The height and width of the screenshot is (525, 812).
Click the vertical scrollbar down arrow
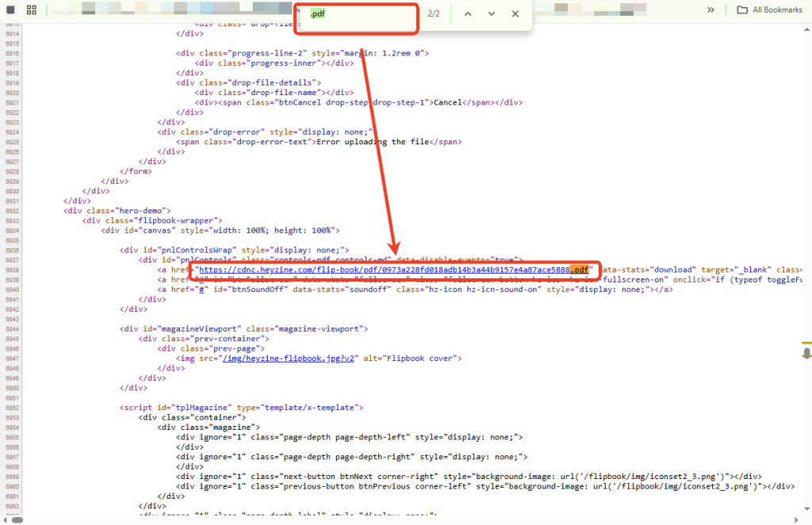point(806,508)
